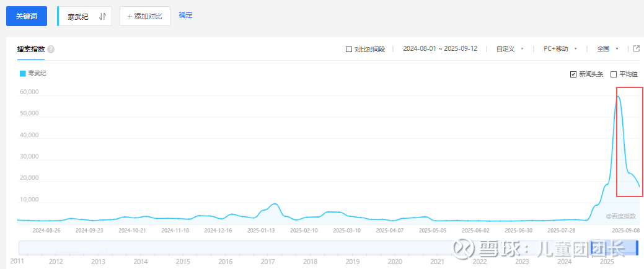The width and height of the screenshot is (644, 269).
Task: Click the question mark help icon near 搜索指数
Action: 51,49
